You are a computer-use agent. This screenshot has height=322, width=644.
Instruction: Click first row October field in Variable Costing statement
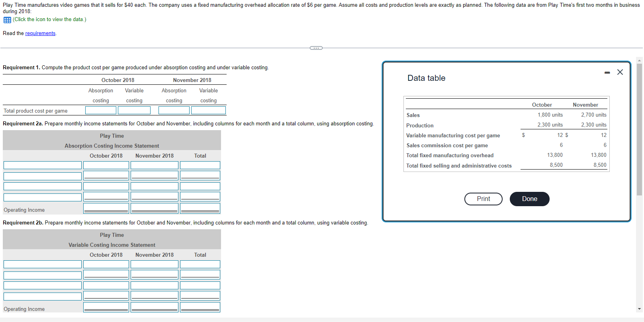pos(106,264)
